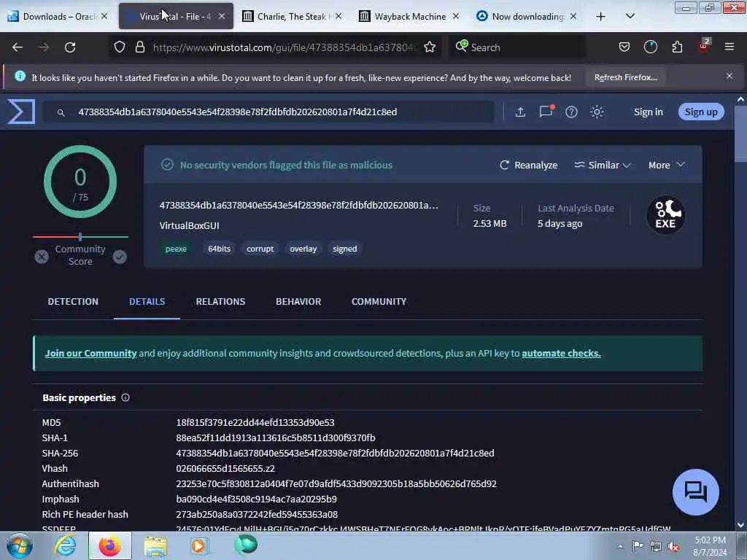747x560 pixels.
Task: Click the MD5 hash value 18f815f3791e22dd44efd13353d90e53
Action: pyautogui.click(x=255, y=422)
